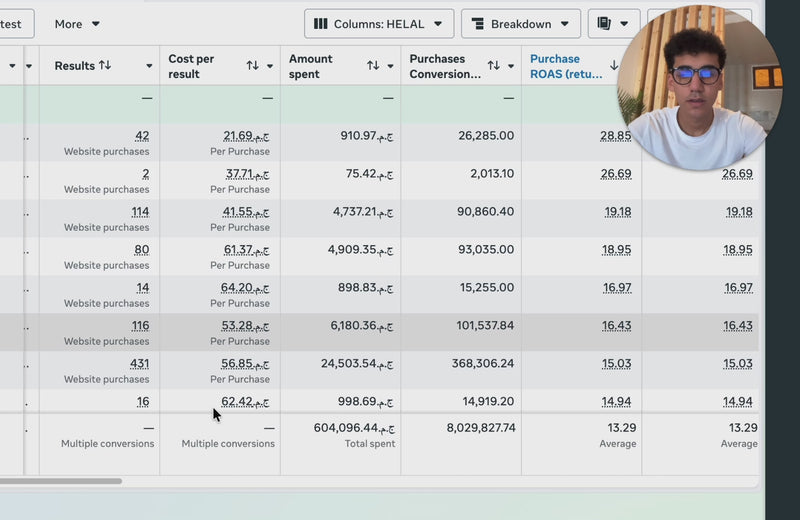
Task: Click the Breakdown icon in toolbar
Action: [478, 24]
